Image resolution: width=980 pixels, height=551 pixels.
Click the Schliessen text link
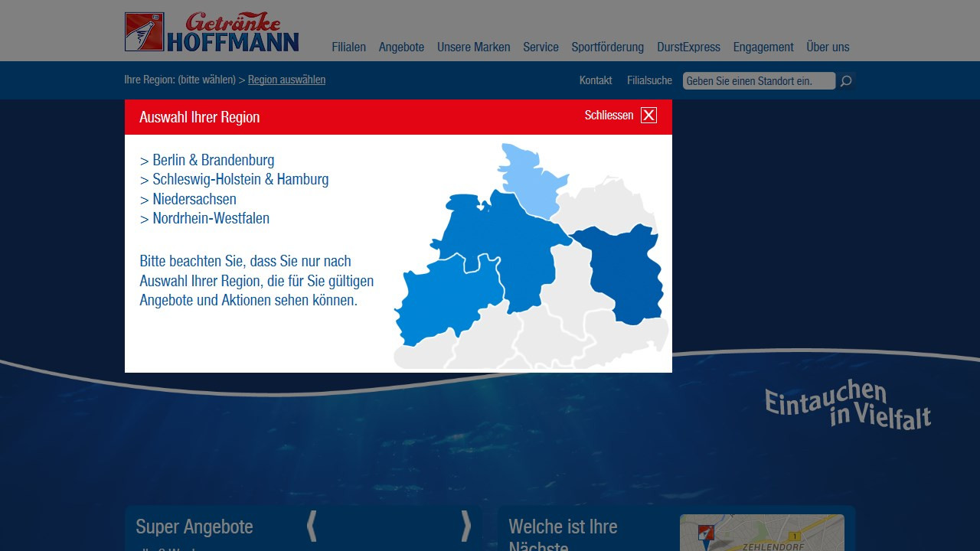point(609,116)
